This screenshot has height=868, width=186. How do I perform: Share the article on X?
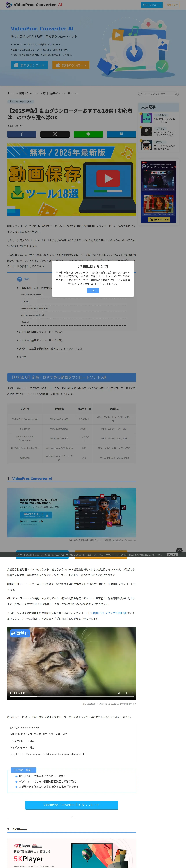[x=55, y=134]
